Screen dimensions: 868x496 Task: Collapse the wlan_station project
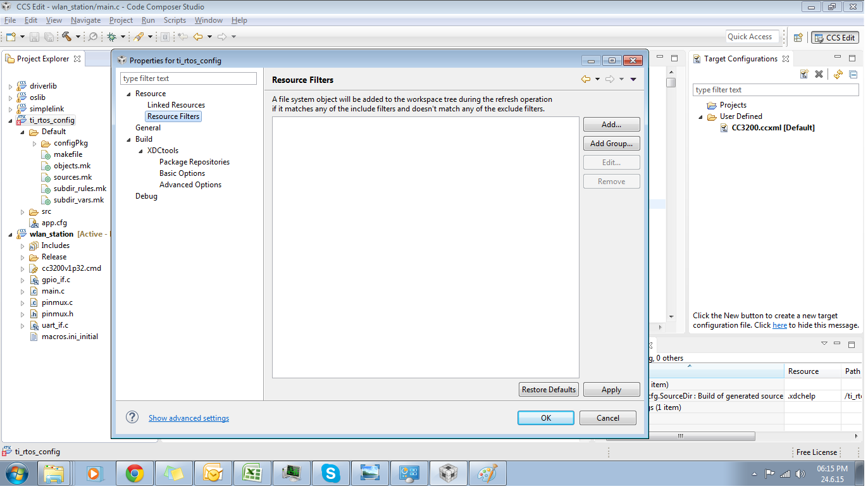[x=10, y=235]
